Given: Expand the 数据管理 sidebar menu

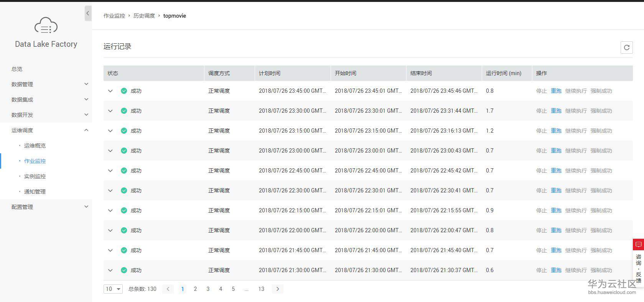Looking at the screenshot, I should (46, 84).
